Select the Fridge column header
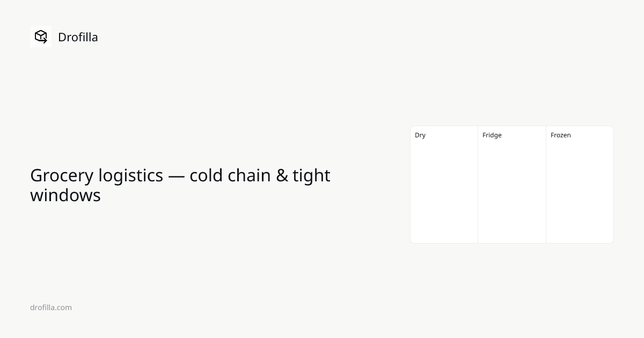The height and width of the screenshot is (338, 644). point(492,135)
